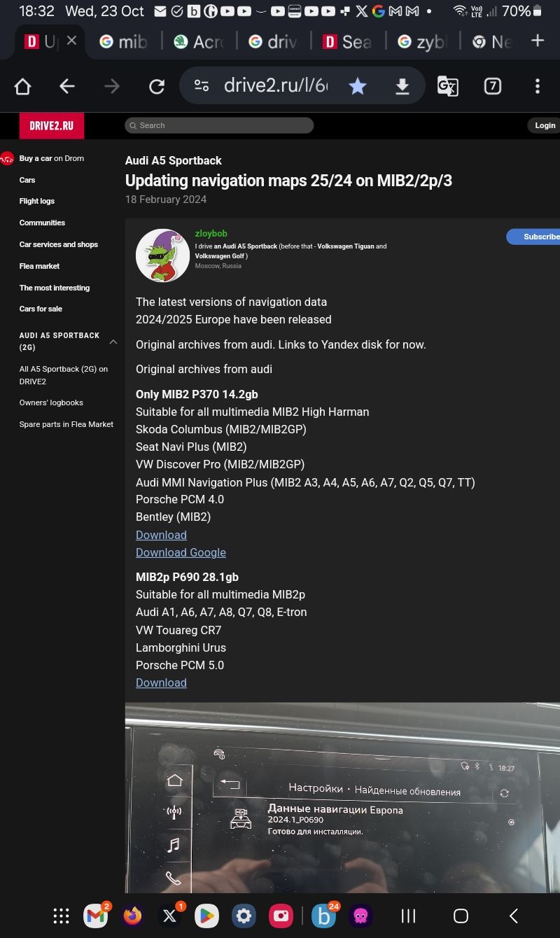Tap the Android home button
The width and height of the screenshot is (560, 938).
(x=461, y=916)
